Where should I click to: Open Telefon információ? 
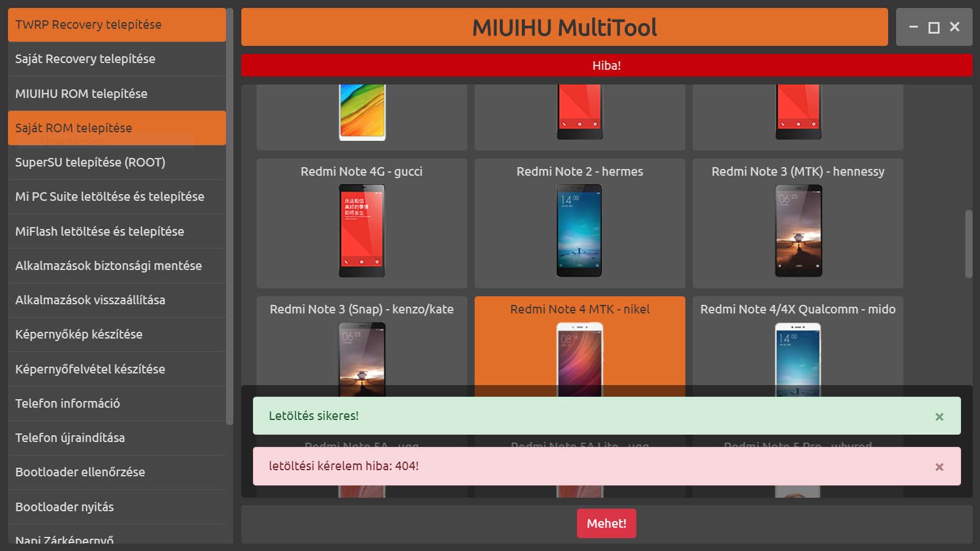pyautogui.click(x=117, y=403)
